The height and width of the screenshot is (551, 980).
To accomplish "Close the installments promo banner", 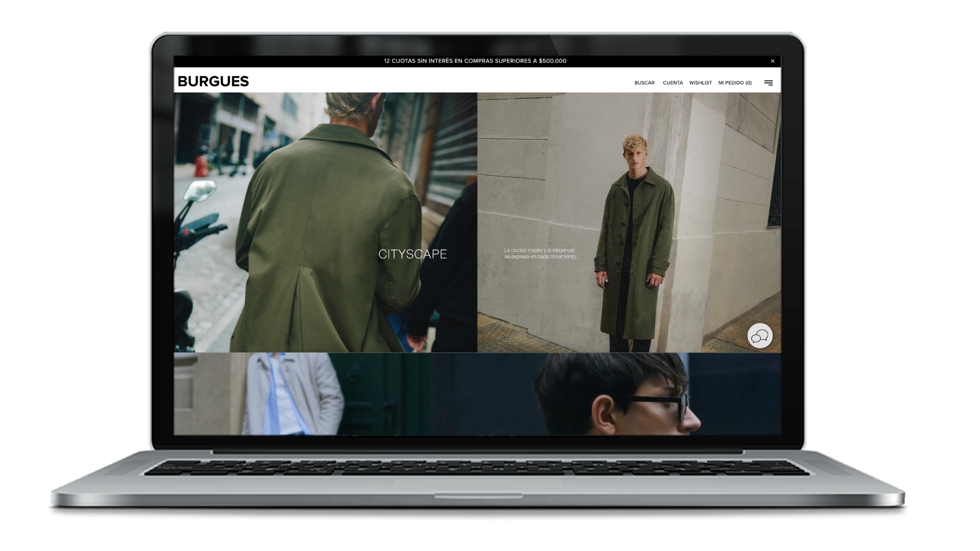I will (x=773, y=61).
